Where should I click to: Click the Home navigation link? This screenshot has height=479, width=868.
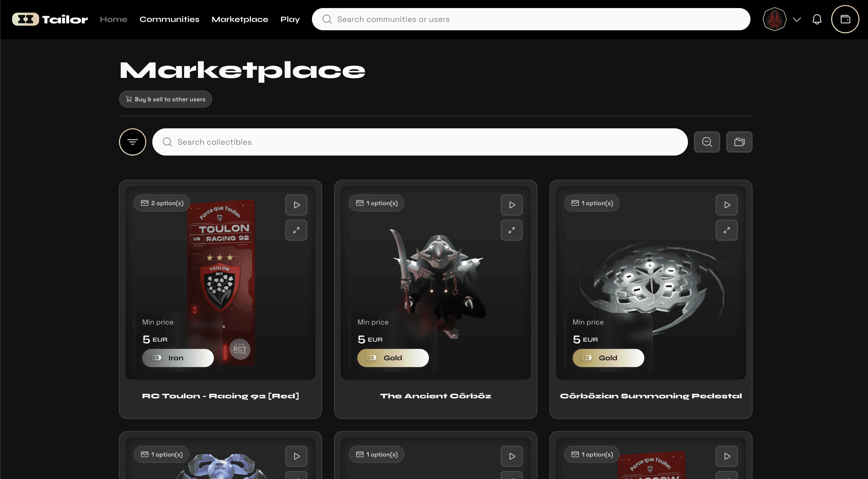tap(113, 19)
